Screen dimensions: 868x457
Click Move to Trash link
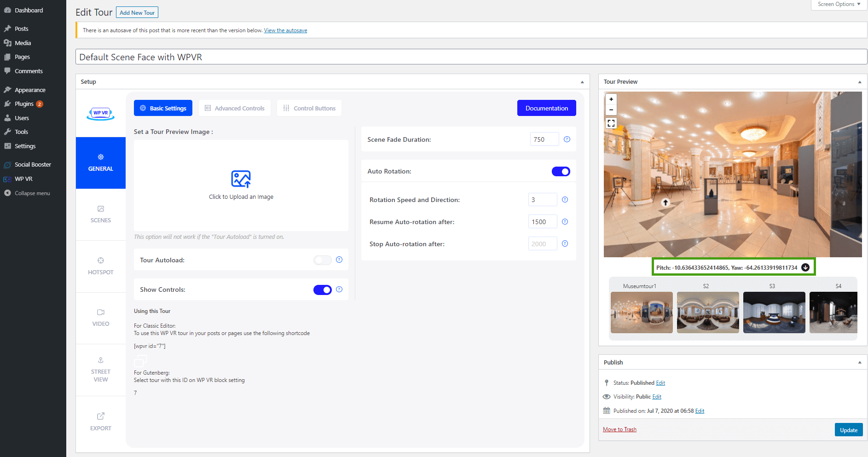tap(619, 429)
